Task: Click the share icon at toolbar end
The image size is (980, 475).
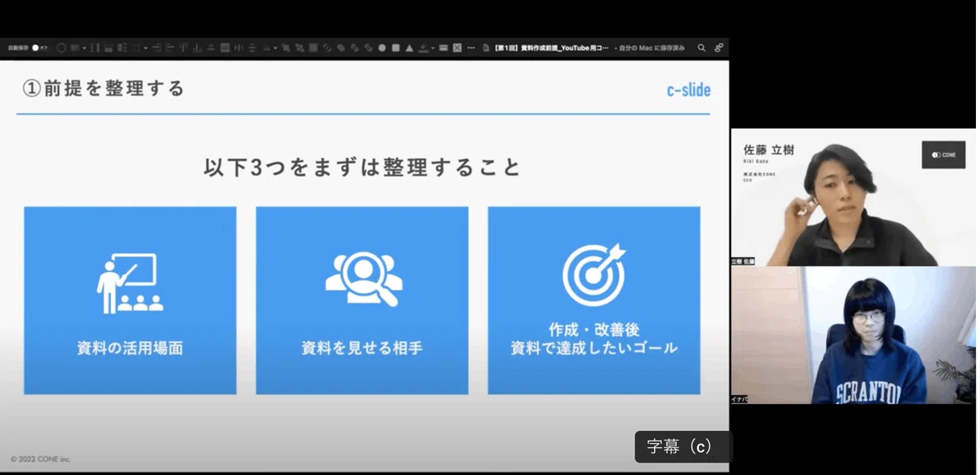Action: click(719, 48)
